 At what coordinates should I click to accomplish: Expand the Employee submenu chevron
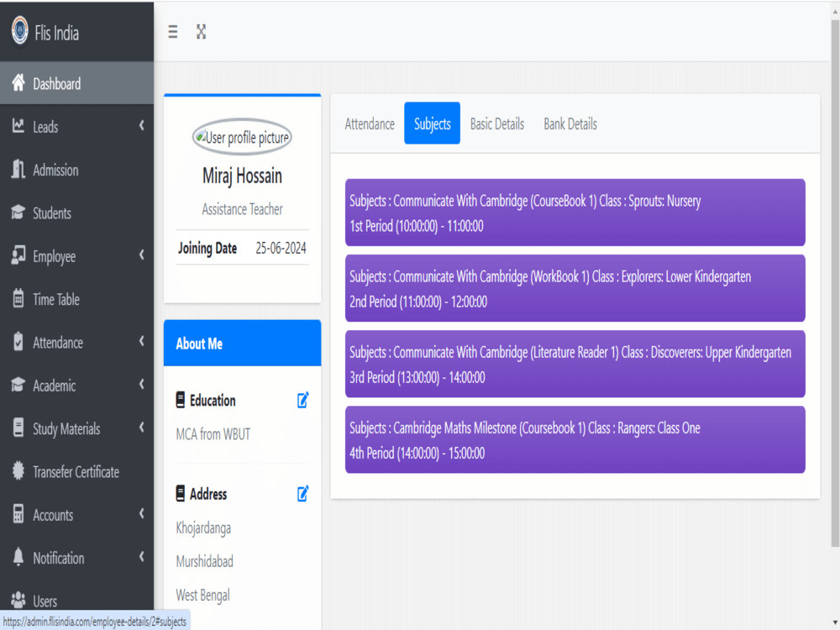pyautogui.click(x=141, y=255)
